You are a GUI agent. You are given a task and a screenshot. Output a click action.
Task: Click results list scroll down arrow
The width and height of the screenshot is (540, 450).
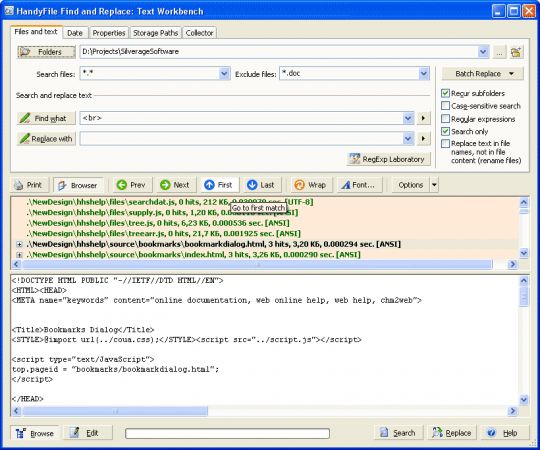(524, 253)
